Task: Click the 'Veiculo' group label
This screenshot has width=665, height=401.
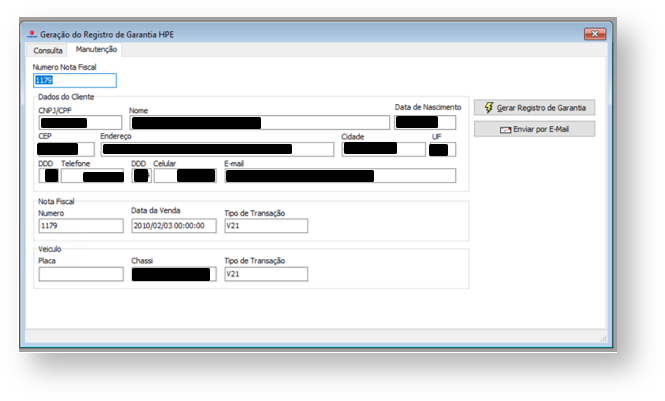Action: click(x=50, y=249)
